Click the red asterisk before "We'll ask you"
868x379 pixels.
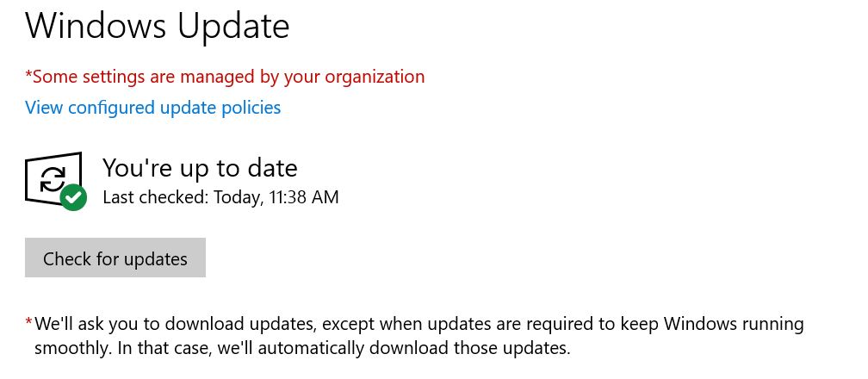[x=28, y=323]
